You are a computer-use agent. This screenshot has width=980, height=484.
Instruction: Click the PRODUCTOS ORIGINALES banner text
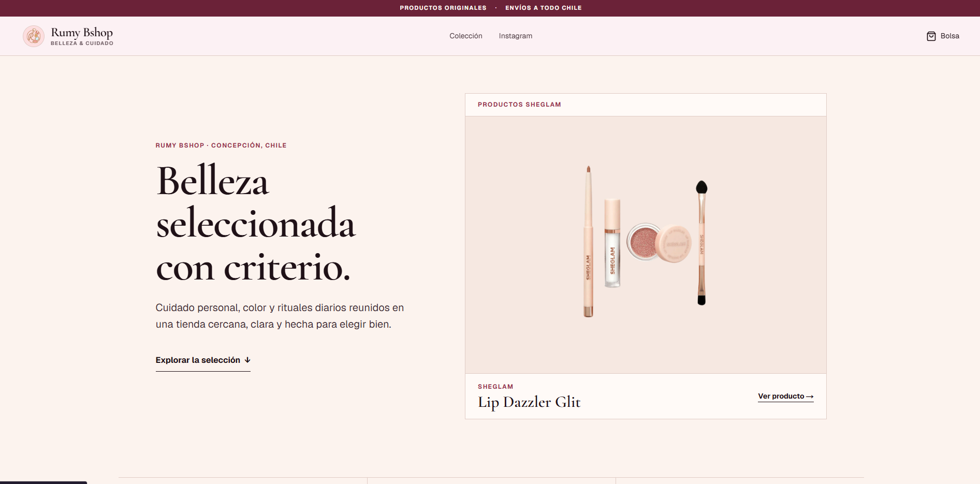click(x=443, y=8)
